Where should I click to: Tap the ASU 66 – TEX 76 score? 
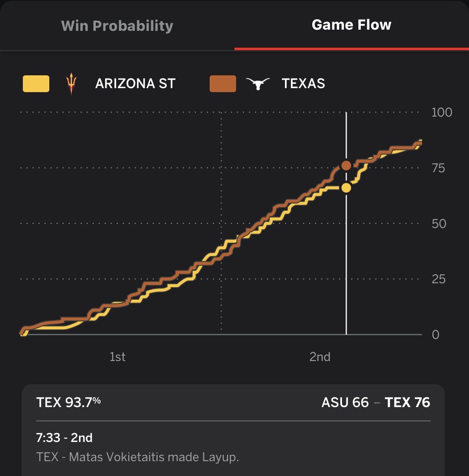pos(376,402)
